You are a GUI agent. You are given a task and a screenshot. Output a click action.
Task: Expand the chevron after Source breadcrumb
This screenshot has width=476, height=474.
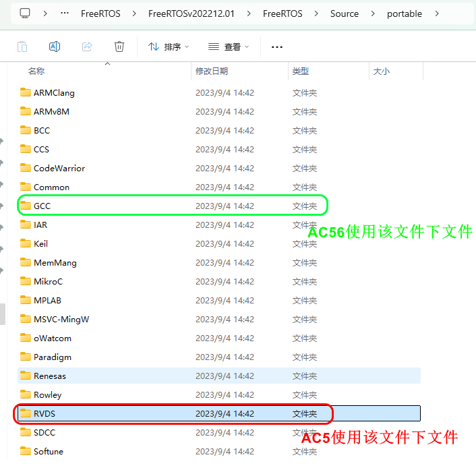click(373, 13)
